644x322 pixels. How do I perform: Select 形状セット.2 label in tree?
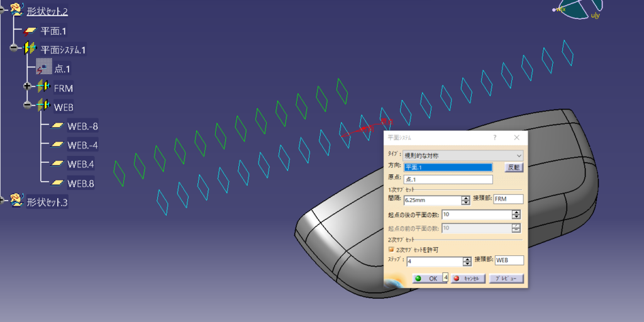point(47,11)
